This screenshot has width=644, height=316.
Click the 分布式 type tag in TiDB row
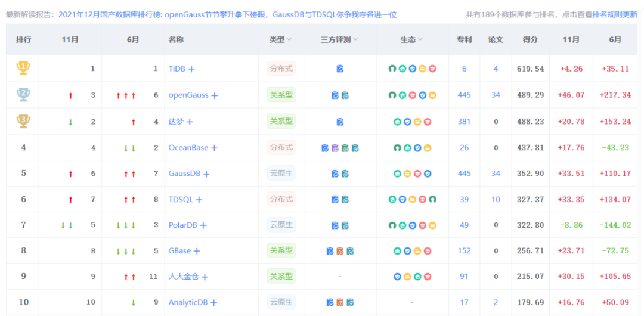(x=281, y=69)
